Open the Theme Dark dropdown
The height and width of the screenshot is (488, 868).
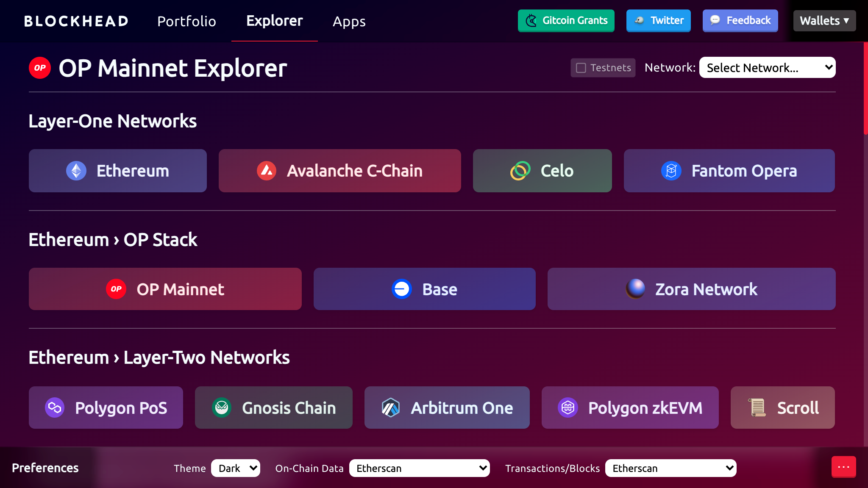(x=236, y=468)
